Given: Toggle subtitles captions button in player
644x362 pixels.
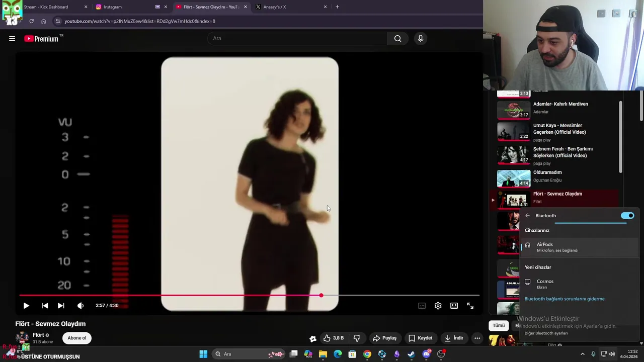Looking at the screenshot, I should (x=422, y=305).
